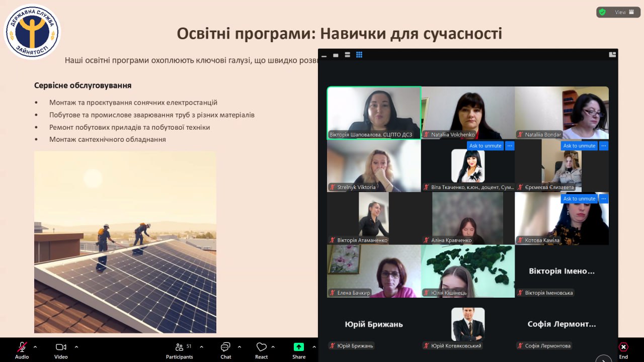This screenshot has width=644, height=362.
Task: Open the View layout menu
Action: 624,12
